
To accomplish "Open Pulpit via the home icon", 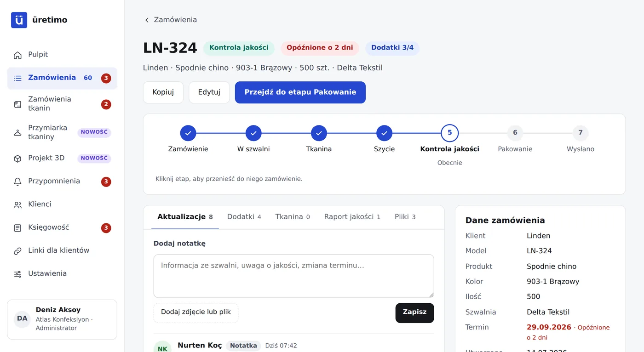I will click(17, 55).
